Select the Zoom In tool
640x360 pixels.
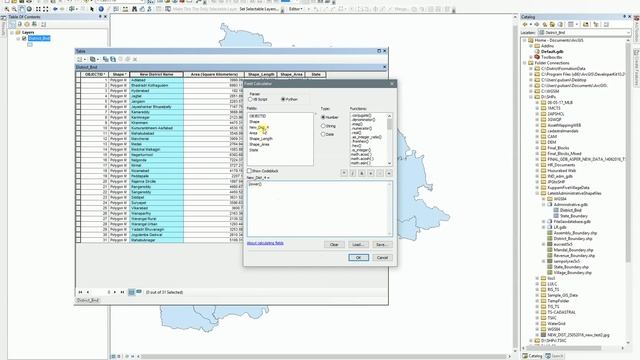7,9
